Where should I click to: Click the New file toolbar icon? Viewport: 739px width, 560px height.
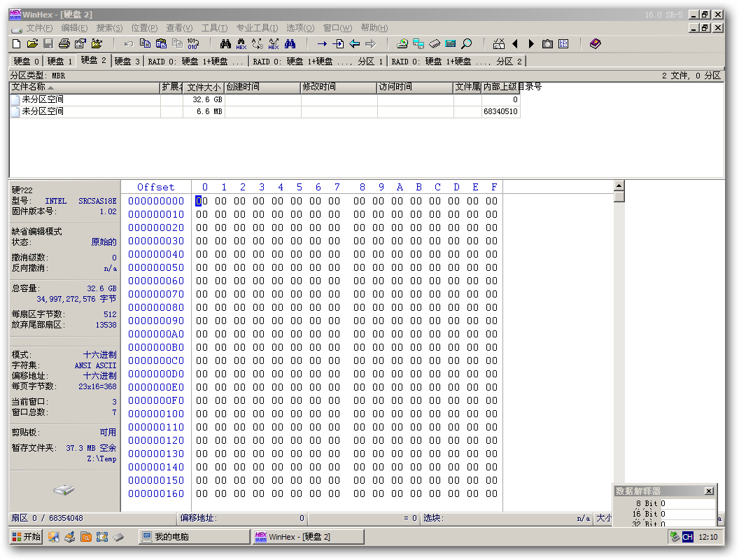click(17, 44)
